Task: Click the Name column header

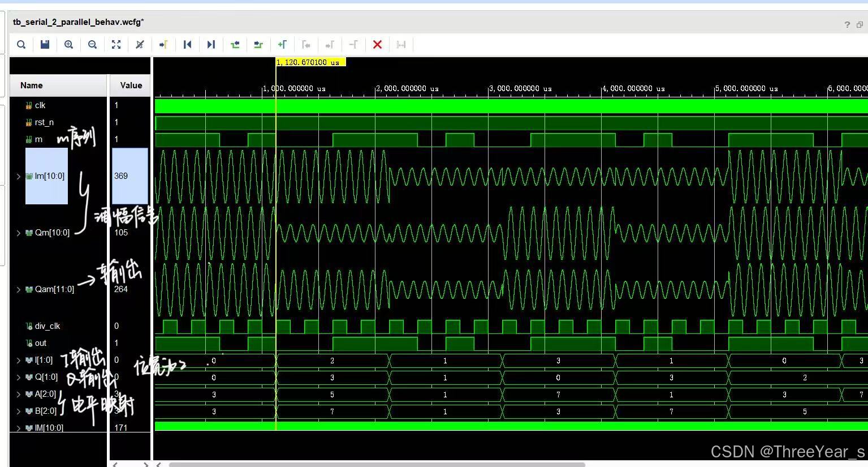Action: tap(58, 85)
